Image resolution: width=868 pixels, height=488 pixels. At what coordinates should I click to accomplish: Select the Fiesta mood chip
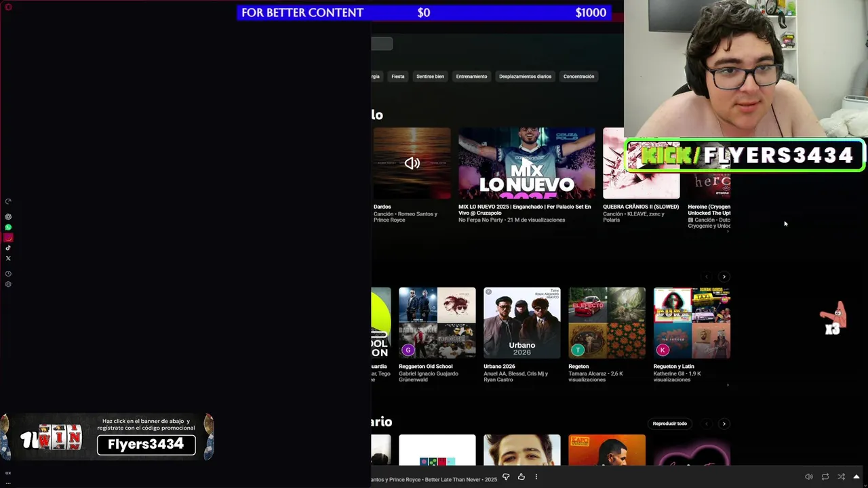[x=398, y=77]
